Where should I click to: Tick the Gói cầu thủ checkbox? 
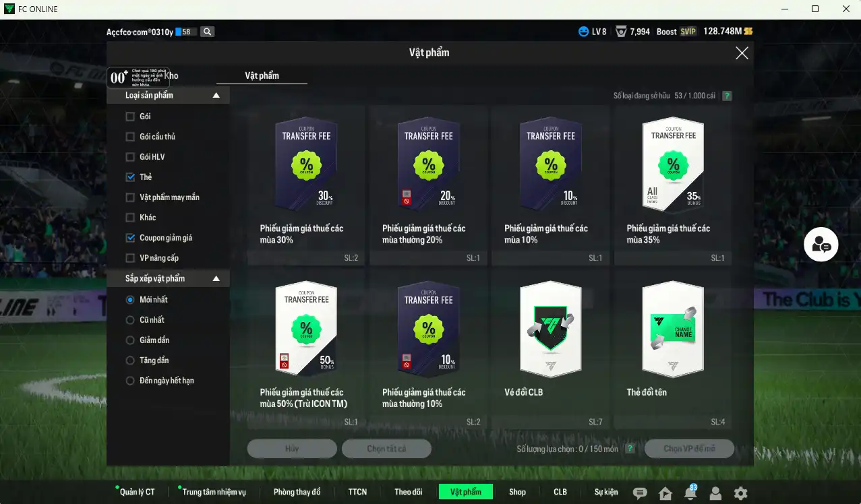[130, 137]
